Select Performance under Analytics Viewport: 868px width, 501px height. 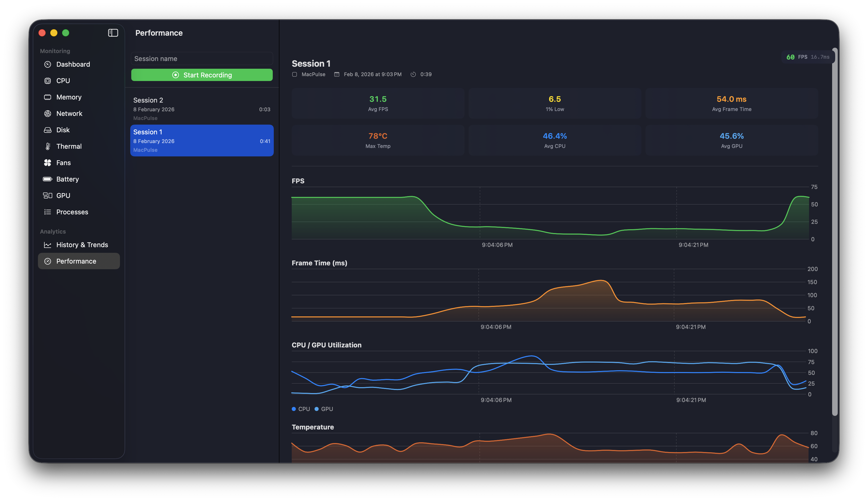click(76, 261)
